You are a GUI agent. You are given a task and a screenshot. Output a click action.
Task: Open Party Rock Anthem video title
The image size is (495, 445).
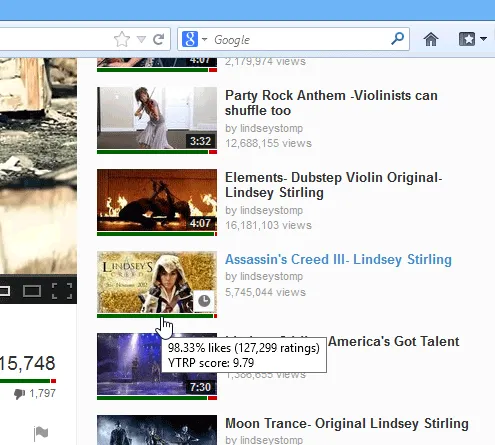click(331, 103)
